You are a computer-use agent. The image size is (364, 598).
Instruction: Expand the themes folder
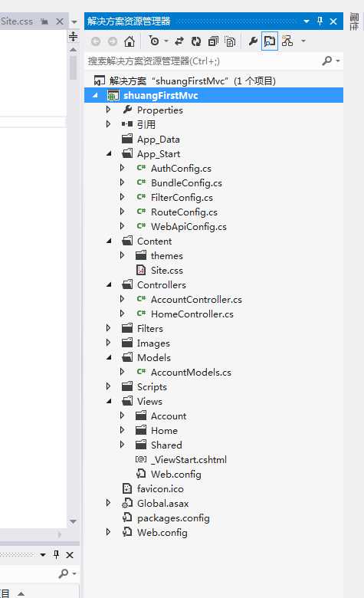pyautogui.click(x=122, y=255)
